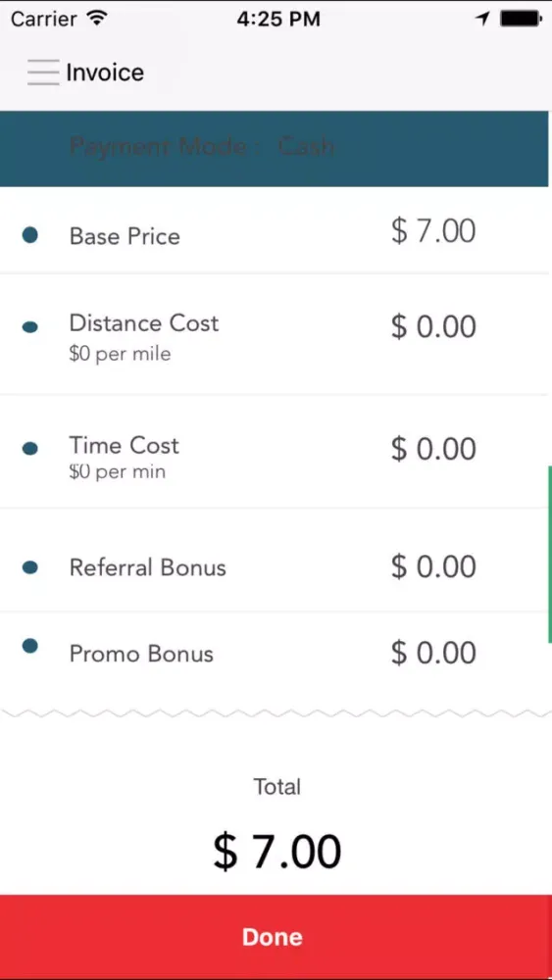Tap the Total $ 7.00 amount
The height and width of the screenshot is (980, 552).
pyautogui.click(x=276, y=852)
